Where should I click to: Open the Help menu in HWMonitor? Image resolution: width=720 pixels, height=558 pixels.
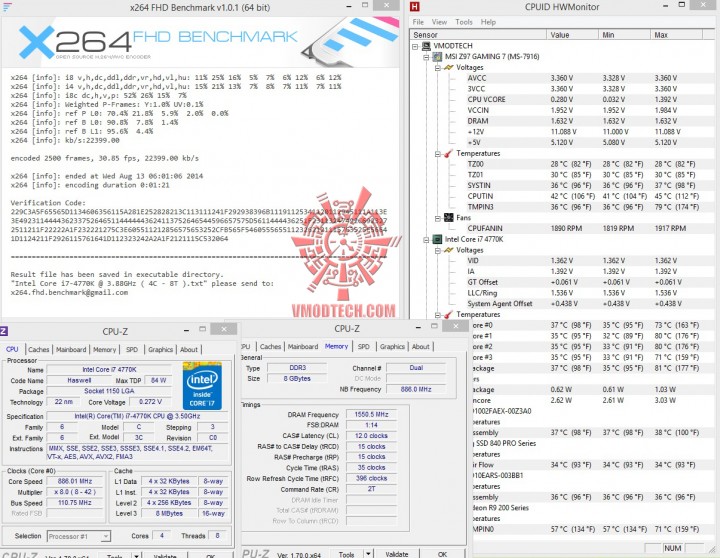[x=488, y=22]
